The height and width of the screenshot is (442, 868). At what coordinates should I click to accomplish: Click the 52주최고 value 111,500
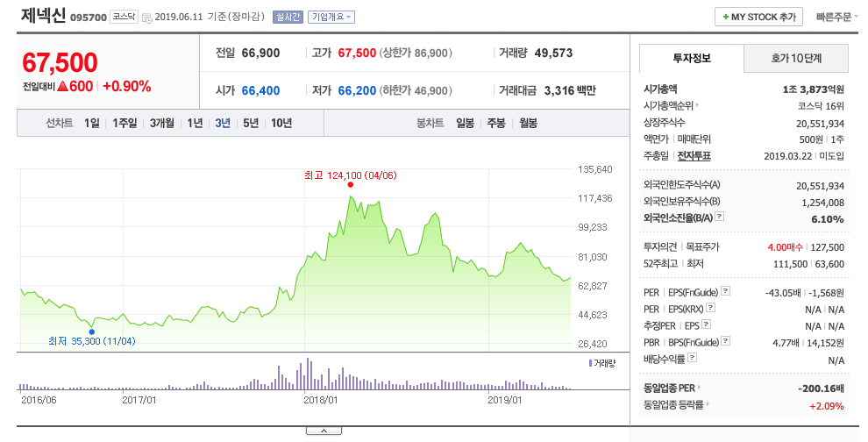coord(791,264)
